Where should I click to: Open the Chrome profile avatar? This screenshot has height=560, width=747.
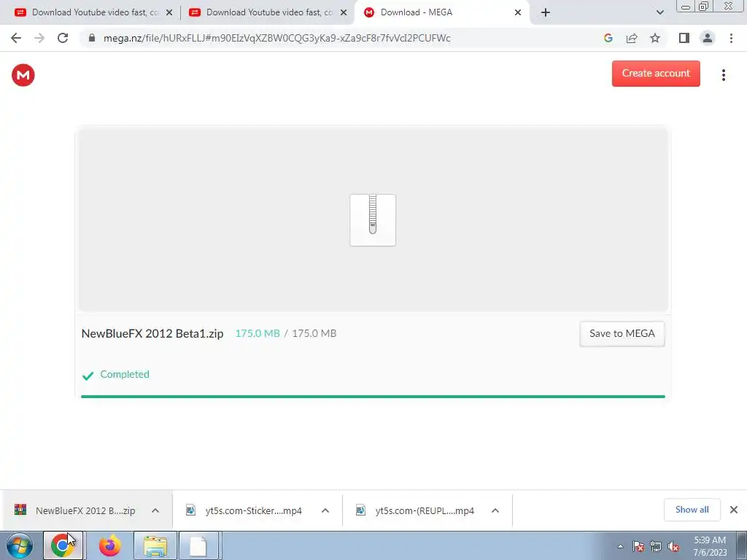click(x=708, y=38)
